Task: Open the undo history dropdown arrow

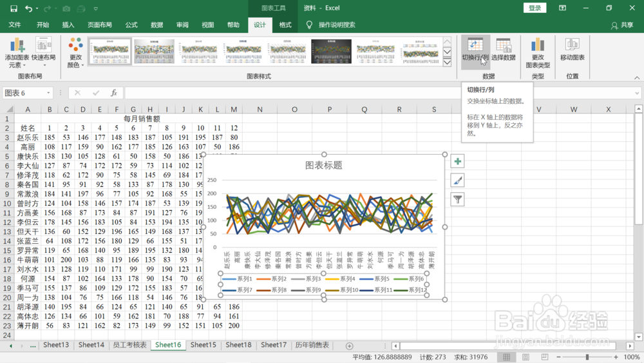Action: tap(37, 8)
